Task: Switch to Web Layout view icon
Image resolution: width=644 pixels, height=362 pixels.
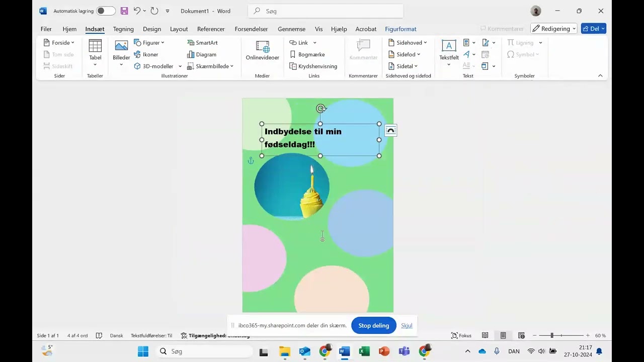Action: 521,335
